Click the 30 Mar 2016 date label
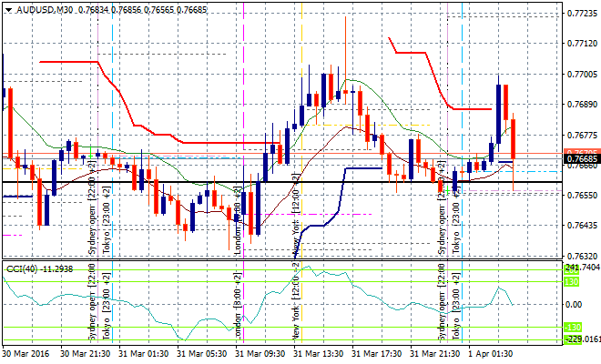The width and height of the screenshot is (601, 364). 26,353
